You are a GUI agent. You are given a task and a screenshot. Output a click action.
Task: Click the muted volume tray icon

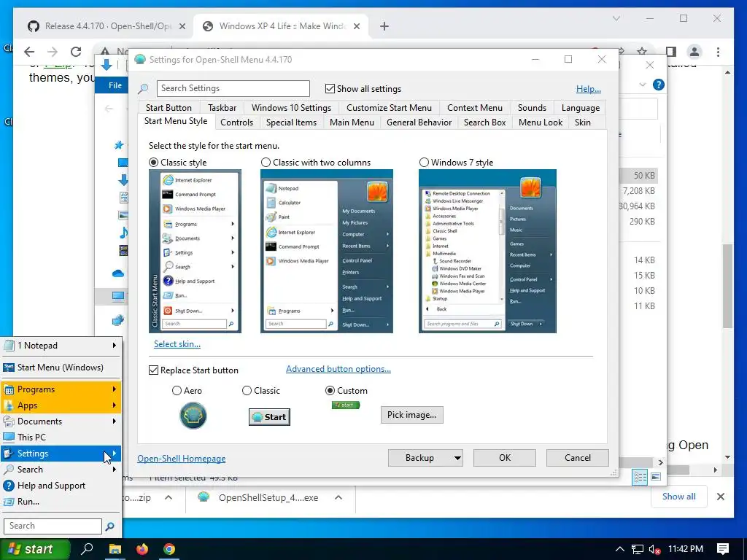coord(655,549)
